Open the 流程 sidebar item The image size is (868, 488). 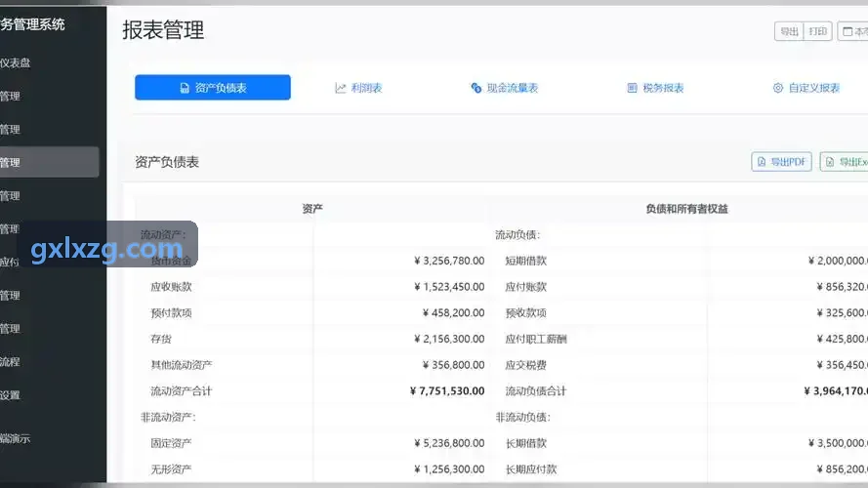[x=10, y=362]
